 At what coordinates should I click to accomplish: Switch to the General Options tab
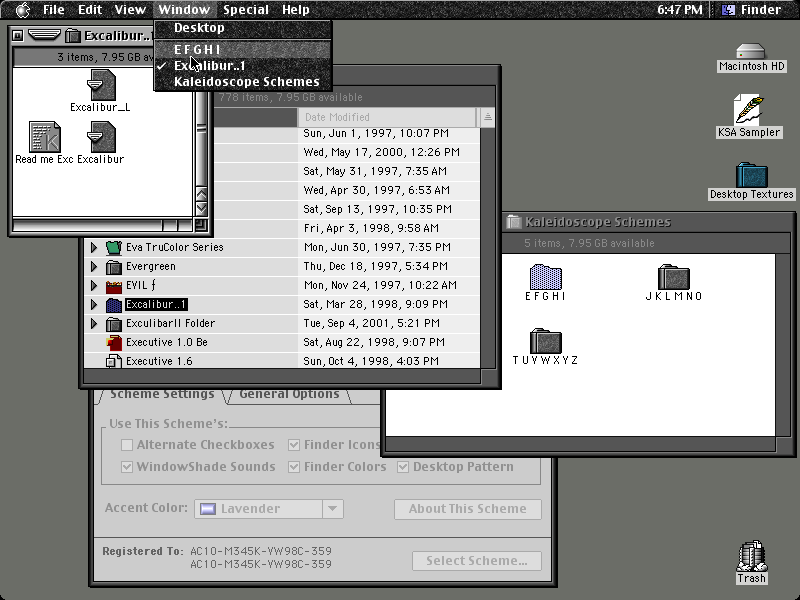pos(289,394)
